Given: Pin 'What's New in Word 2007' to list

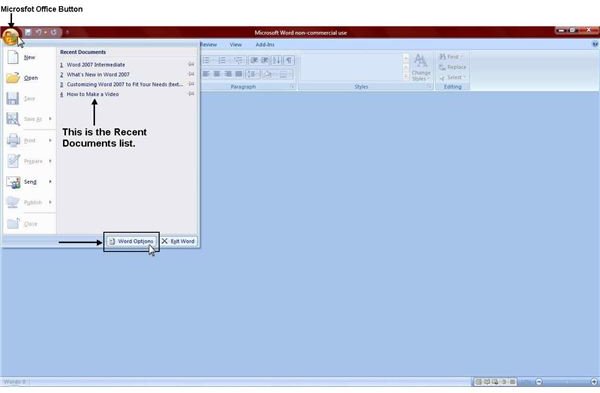Looking at the screenshot, I should (x=191, y=74).
